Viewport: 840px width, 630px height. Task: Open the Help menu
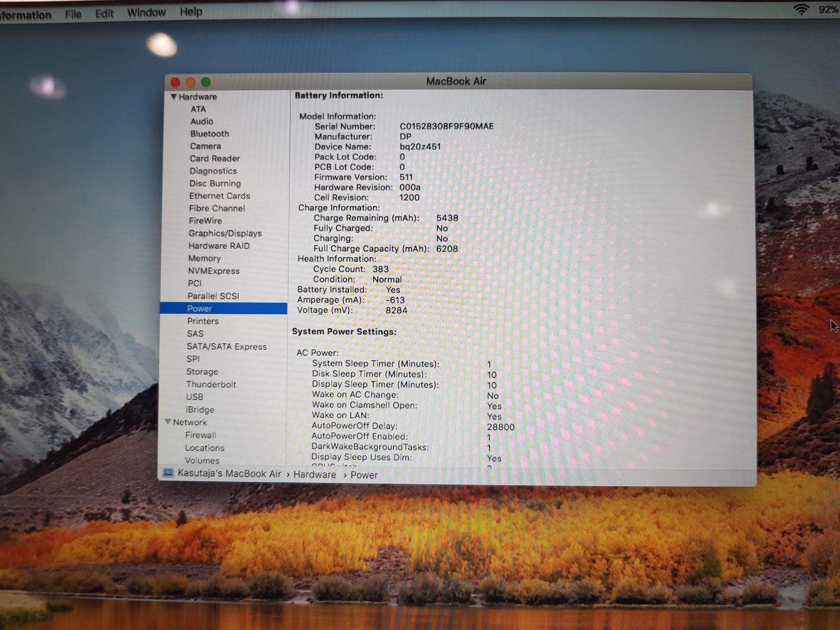(191, 12)
